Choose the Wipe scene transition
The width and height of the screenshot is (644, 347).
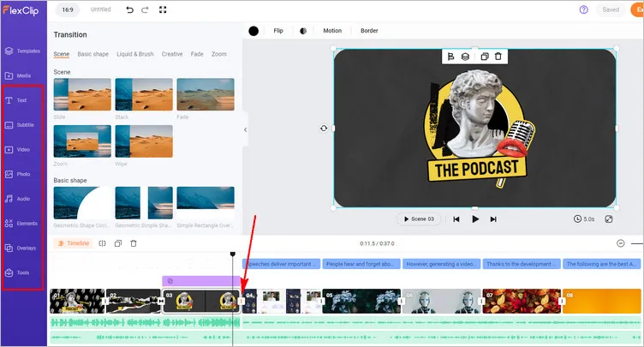click(x=144, y=141)
